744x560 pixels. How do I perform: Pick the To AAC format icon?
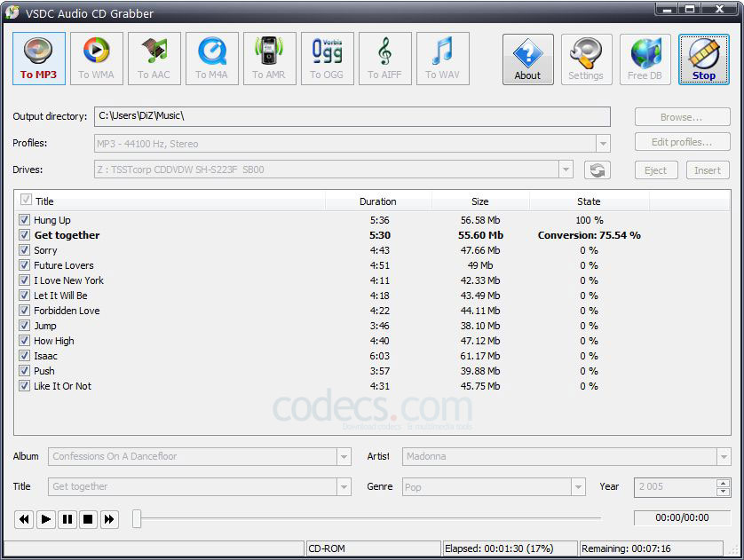pos(154,59)
